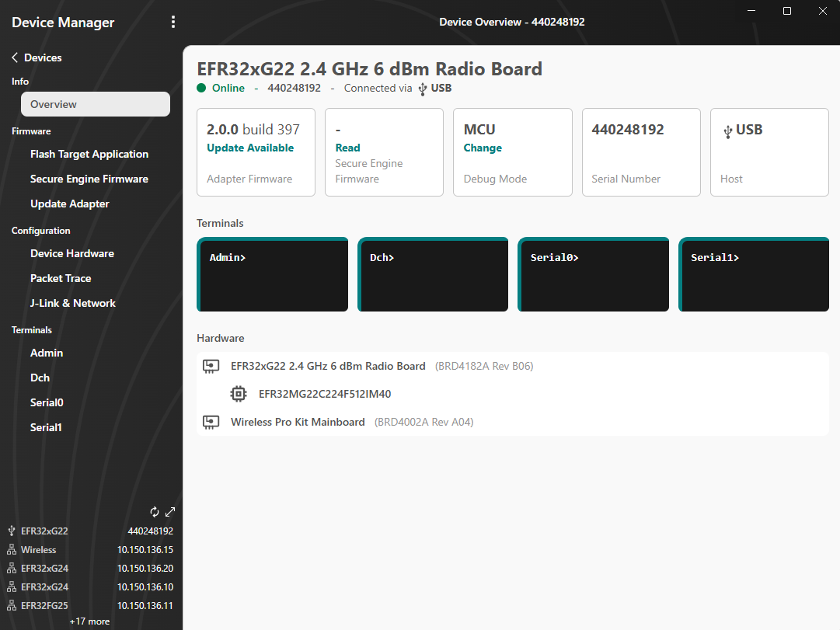Open the Admin terminal from sidebar

47,353
